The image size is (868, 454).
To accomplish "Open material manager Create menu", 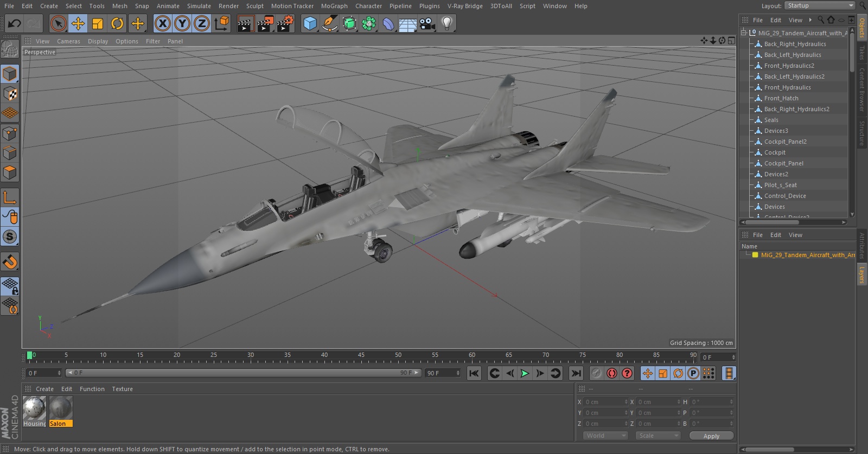I will point(44,389).
